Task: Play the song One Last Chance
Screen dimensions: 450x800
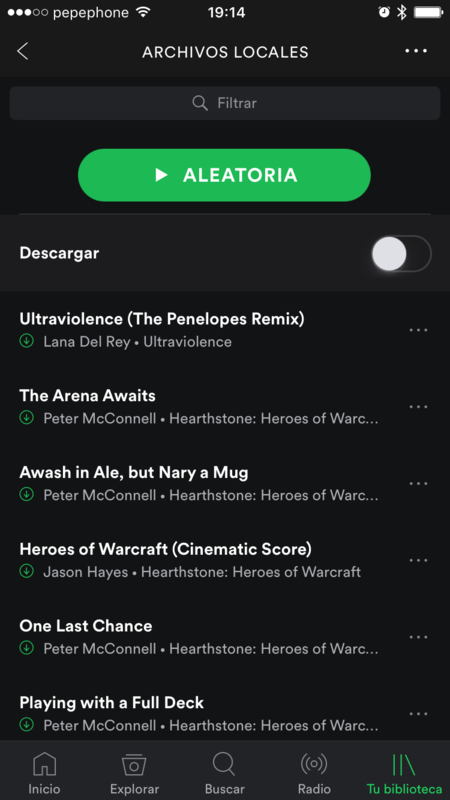Action: (204, 637)
